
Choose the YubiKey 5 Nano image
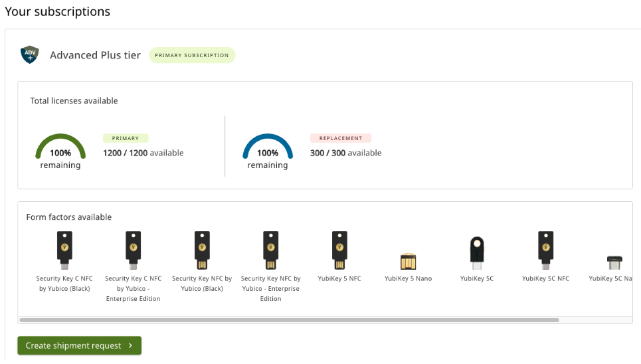[x=408, y=261]
